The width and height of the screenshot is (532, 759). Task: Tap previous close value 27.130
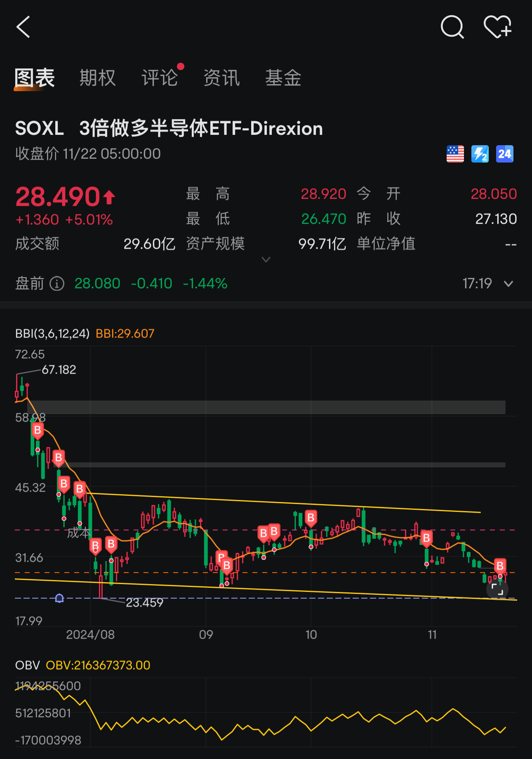pyautogui.click(x=496, y=219)
